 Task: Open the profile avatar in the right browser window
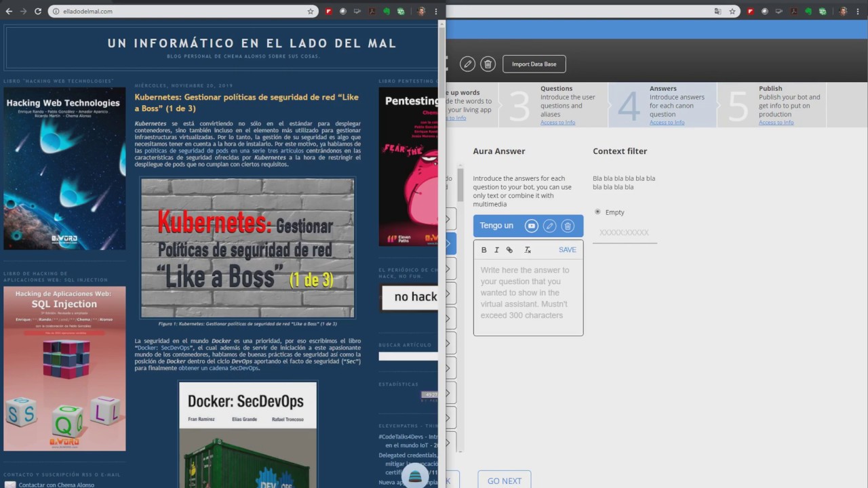843,12
